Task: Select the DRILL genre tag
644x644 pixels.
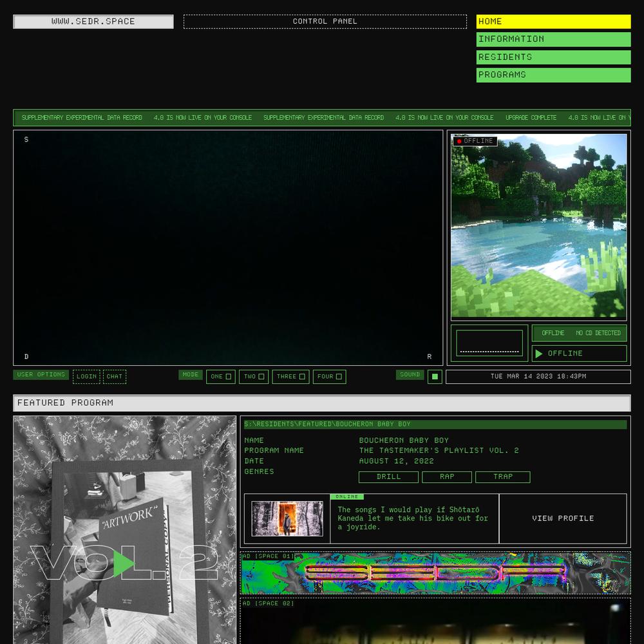Action: tap(388, 477)
